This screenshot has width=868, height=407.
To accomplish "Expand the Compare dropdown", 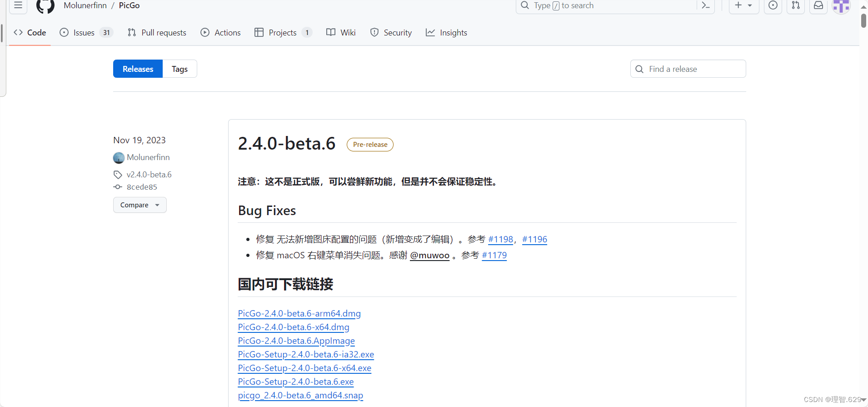I will click(140, 205).
